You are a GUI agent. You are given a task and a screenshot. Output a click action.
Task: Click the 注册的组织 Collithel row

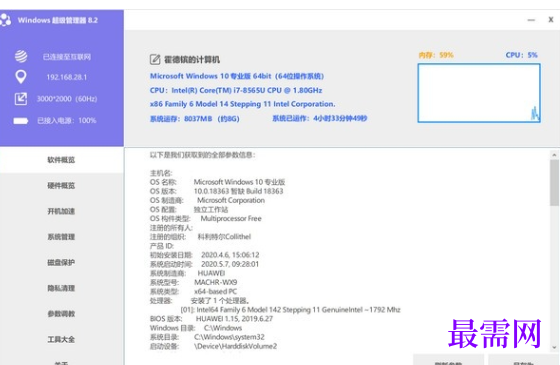tap(200, 237)
